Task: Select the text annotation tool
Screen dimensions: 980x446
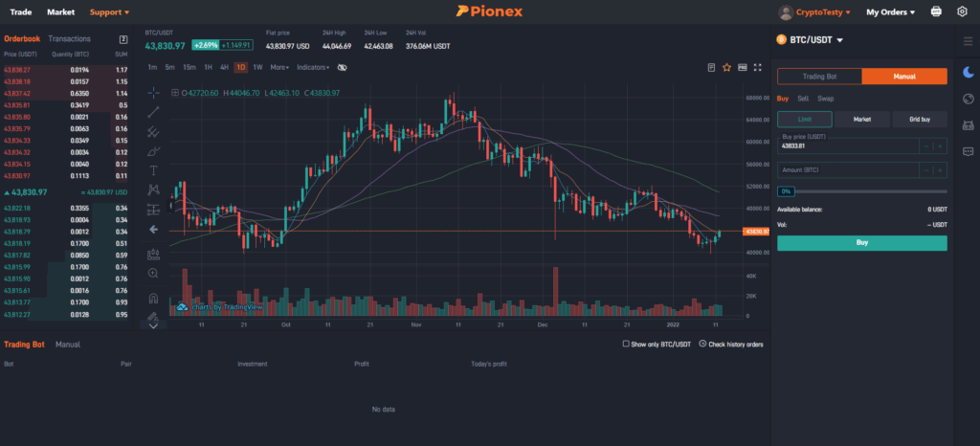Action: tap(154, 170)
